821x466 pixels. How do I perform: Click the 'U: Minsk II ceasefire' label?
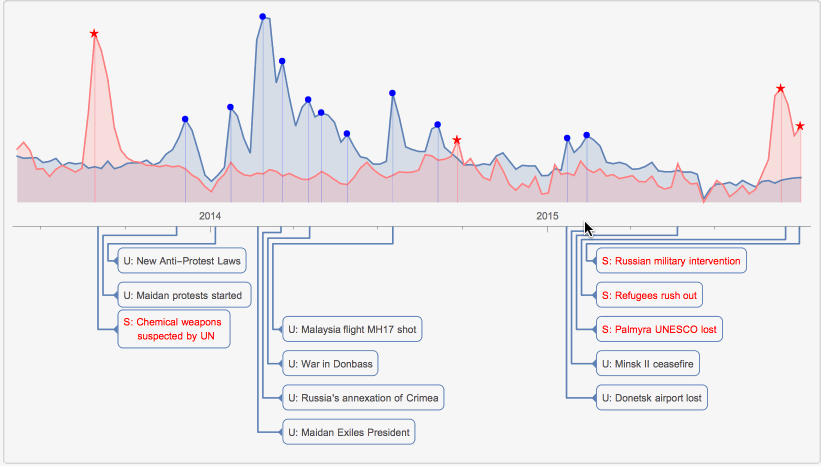(x=648, y=364)
